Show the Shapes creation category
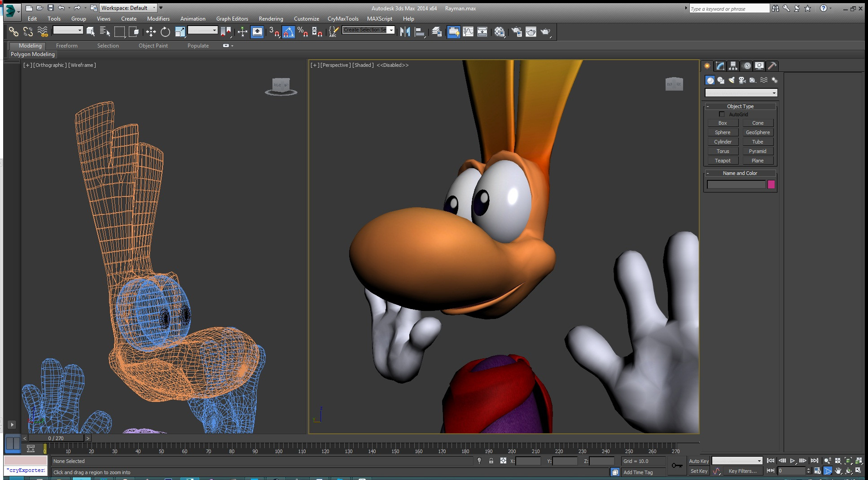Image resolution: width=868 pixels, height=480 pixels. coord(721,80)
